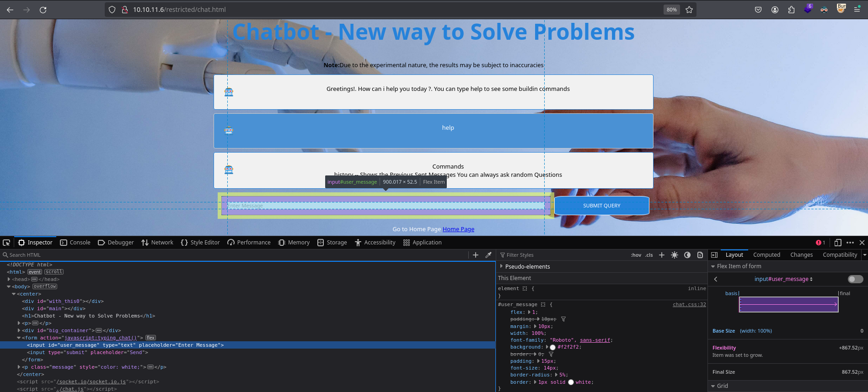Click filter icon beside overridden border 0
This screenshot has width=868, height=392.
551,354
